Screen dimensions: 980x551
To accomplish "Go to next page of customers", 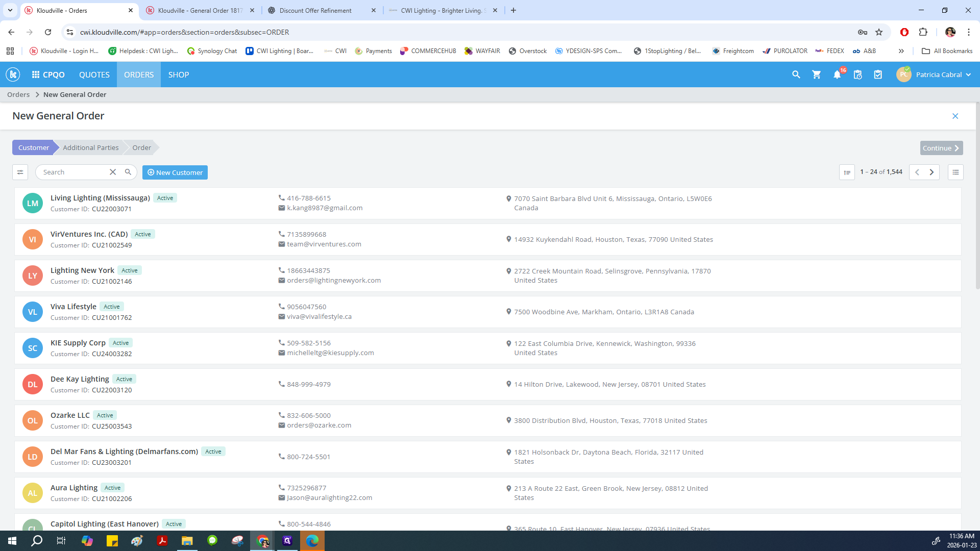I will click(932, 172).
